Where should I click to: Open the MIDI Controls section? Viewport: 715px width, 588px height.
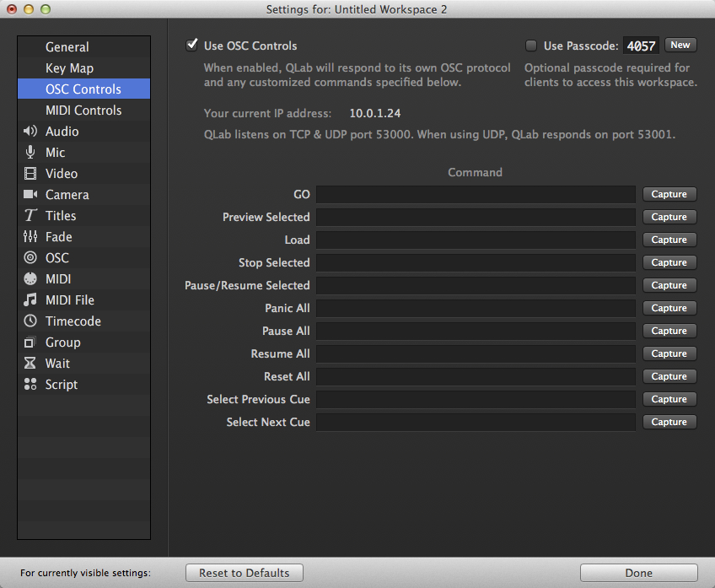click(83, 111)
